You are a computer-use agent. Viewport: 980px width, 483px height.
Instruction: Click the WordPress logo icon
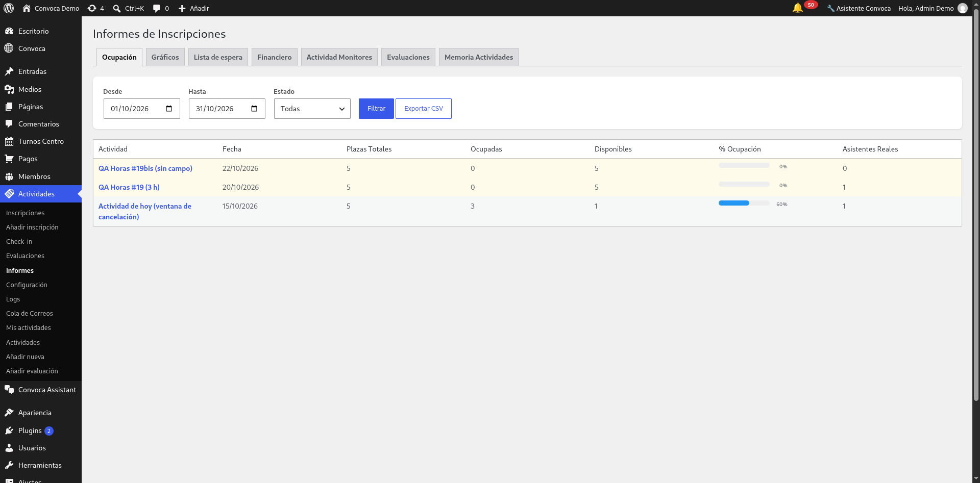coord(9,8)
